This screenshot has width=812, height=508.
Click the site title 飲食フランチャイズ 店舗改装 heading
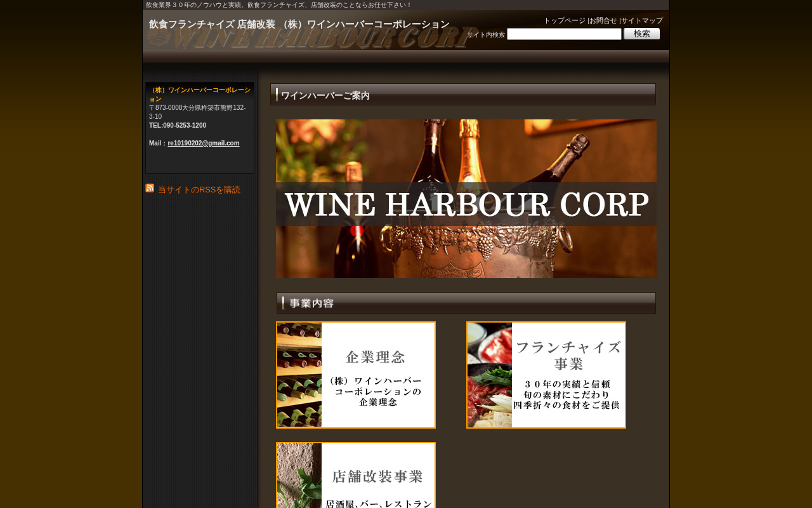click(299, 24)
